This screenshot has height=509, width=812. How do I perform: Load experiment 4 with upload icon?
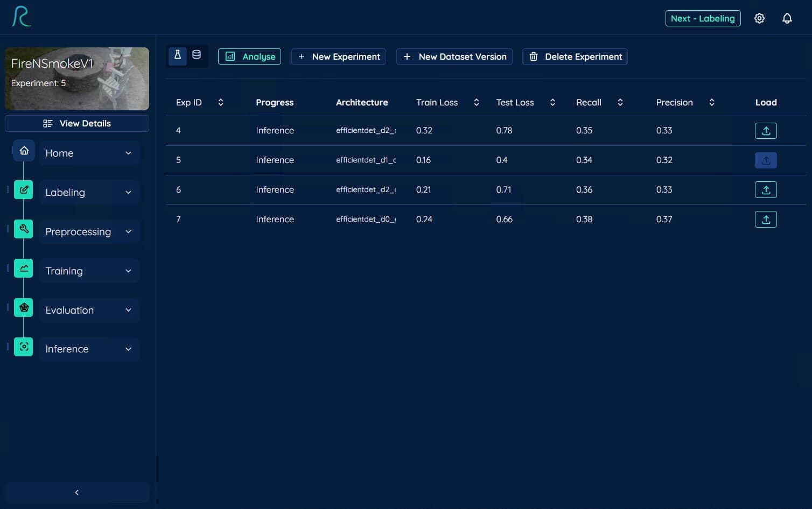pyautogui.click(x=765, y=131)
